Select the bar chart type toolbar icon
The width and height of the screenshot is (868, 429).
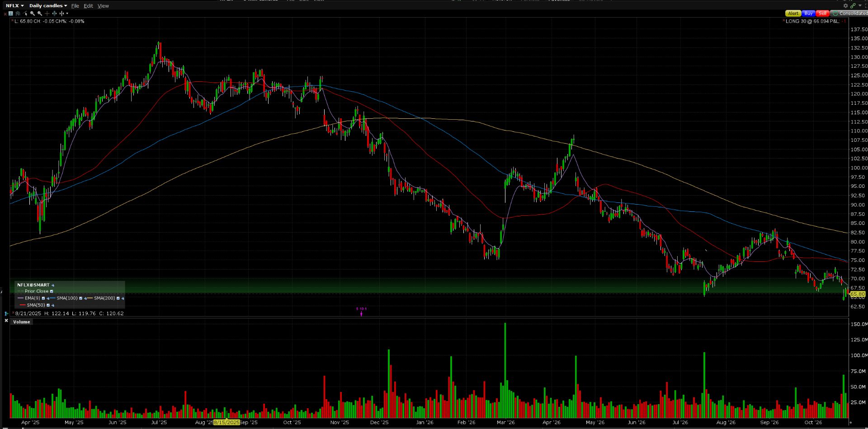coord(18,14)
